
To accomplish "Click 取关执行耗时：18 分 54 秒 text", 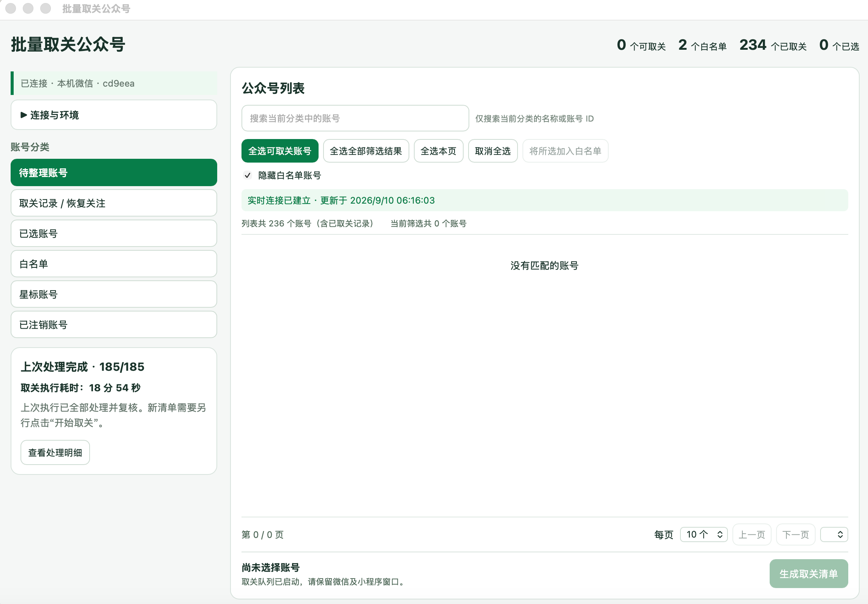I will (80, 388).
